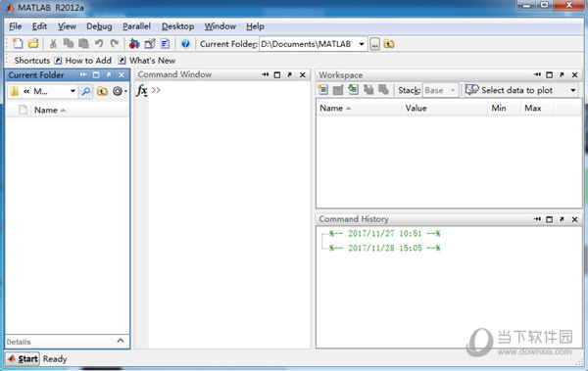Screen dimensions: 588x371
Task: Redo icon in main toolbar
Action: coord(115,44)
